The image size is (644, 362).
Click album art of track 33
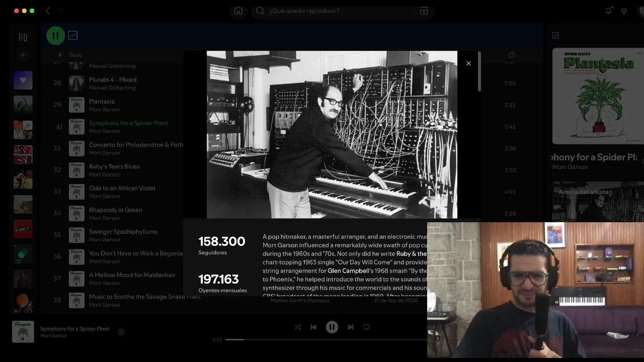(76, 192)
